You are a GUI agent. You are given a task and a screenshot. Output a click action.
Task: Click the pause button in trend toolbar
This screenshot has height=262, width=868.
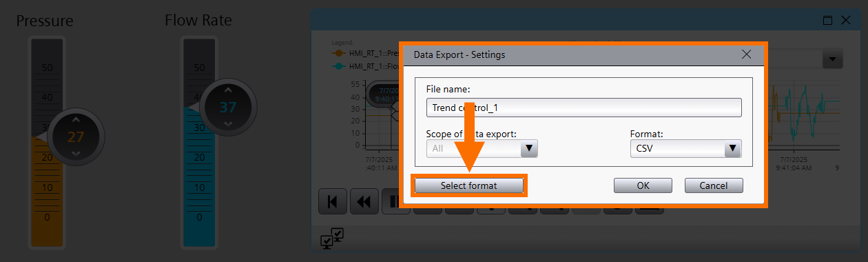[x=393, y=201]
